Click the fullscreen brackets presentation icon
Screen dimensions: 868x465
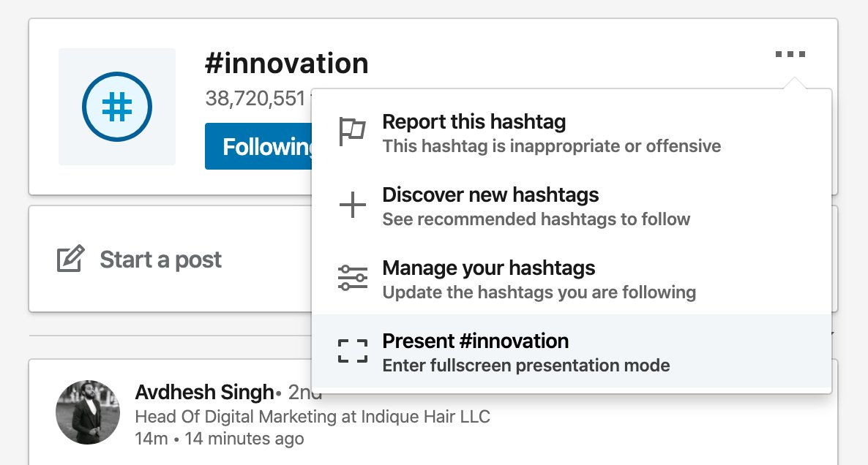tap(353, 351)
